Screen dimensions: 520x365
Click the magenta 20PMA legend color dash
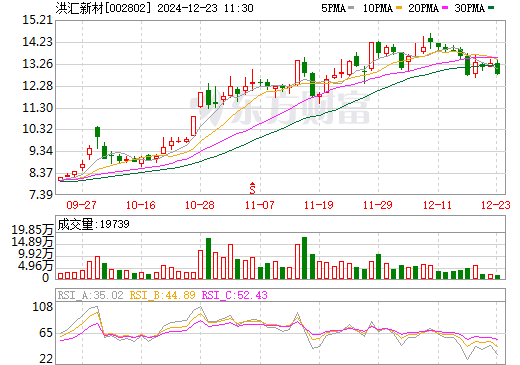pos(445,8)
